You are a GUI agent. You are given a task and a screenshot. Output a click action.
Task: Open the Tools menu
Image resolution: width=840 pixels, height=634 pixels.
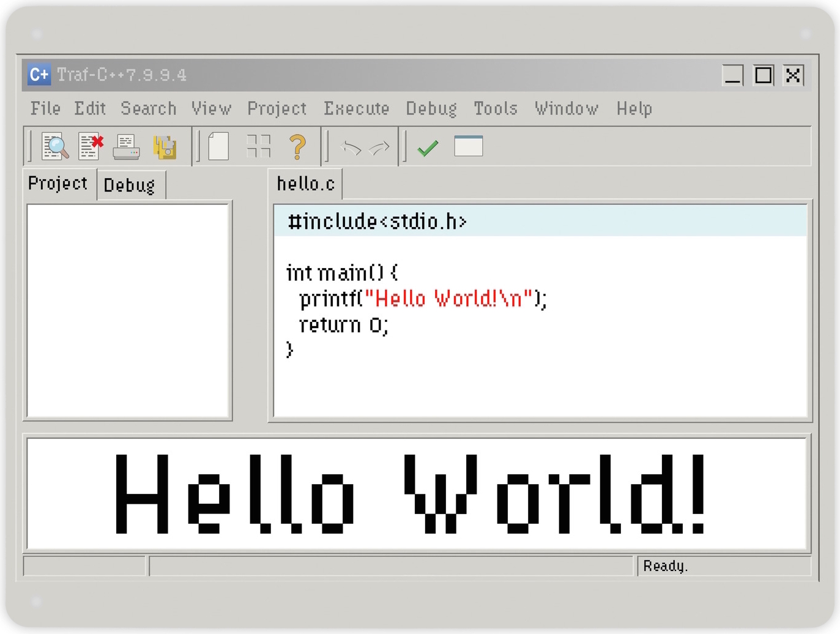pos(495,108)
